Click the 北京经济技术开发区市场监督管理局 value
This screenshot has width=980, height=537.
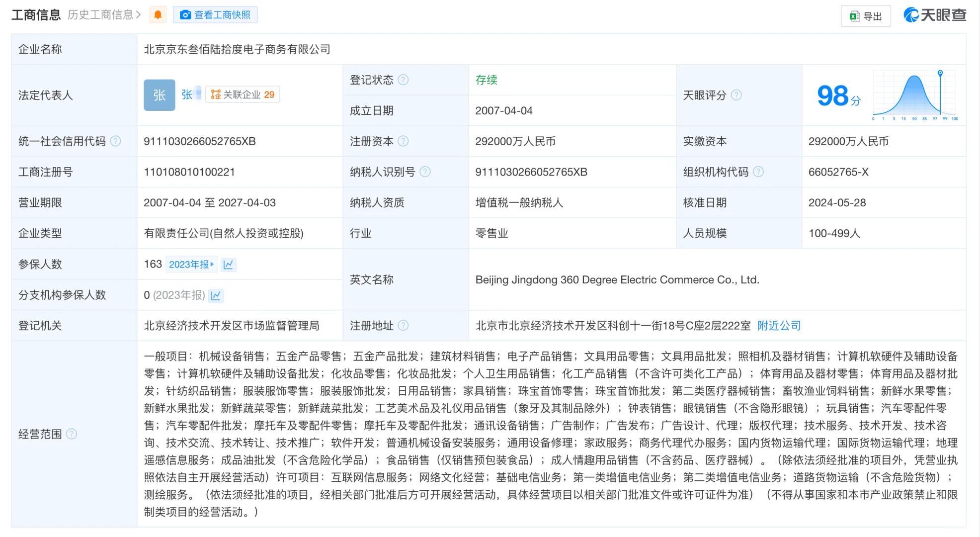pos(232,326)
